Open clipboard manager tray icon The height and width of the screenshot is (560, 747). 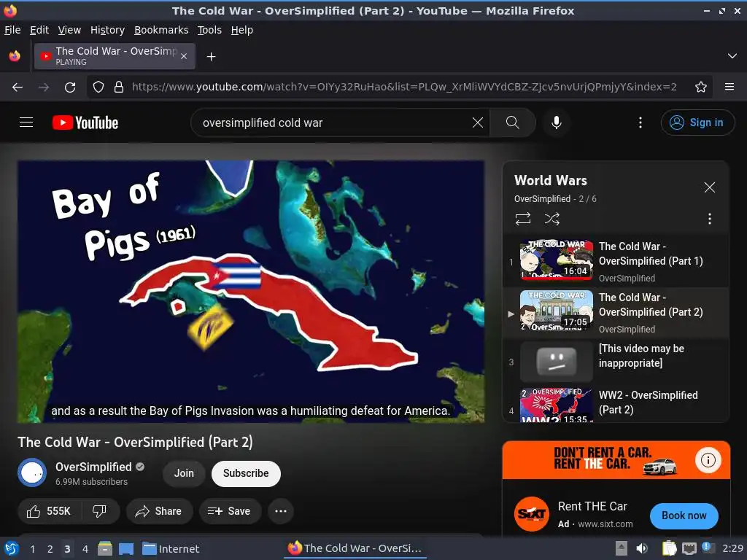(669, 548)
